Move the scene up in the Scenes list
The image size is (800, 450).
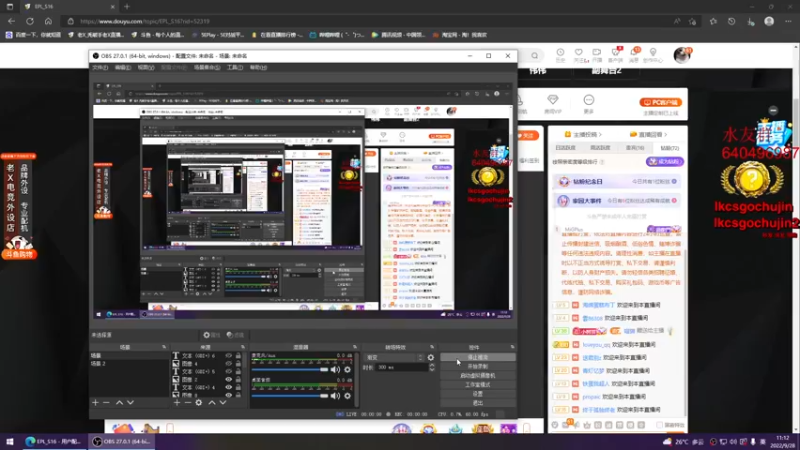[119, 403]
